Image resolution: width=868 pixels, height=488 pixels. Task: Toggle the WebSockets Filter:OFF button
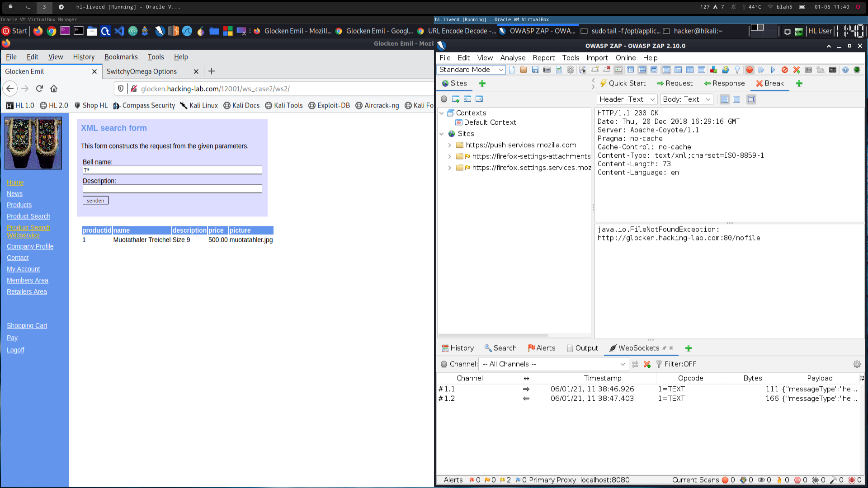coord(676,364)
